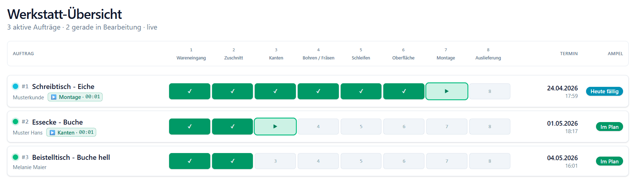Screen dimensions: 644x189
Task: Click Bohren / Fräsen column header
Action: point(318,58)
